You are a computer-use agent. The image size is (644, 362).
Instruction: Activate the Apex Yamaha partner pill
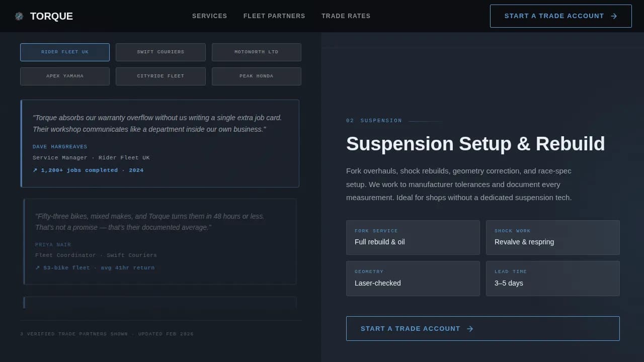point(64,76)
